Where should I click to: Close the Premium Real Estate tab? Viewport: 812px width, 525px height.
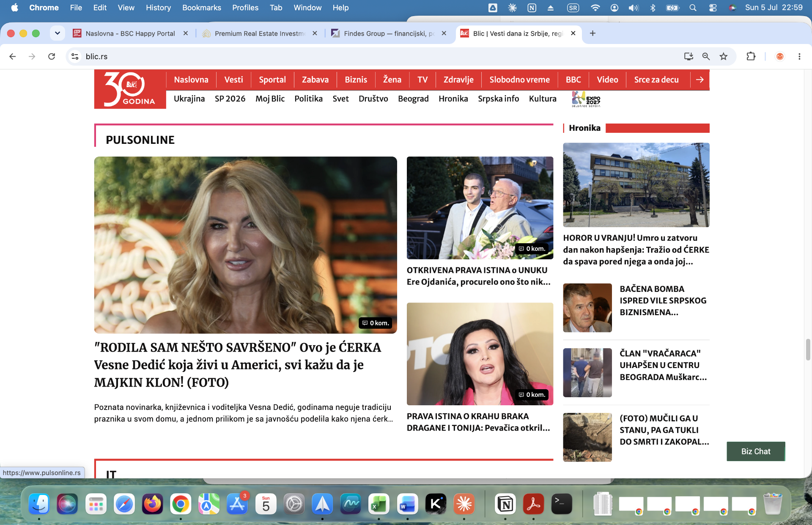(x=315, y=33)
